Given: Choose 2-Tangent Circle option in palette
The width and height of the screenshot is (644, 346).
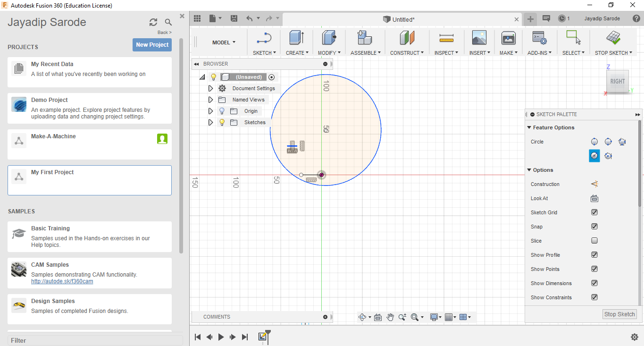Looking at the screenshot, I should pos(594,156).
